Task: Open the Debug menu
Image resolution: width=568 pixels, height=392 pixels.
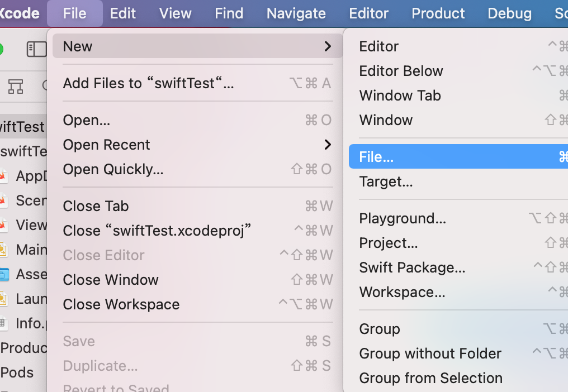Action: click(509, 13)
